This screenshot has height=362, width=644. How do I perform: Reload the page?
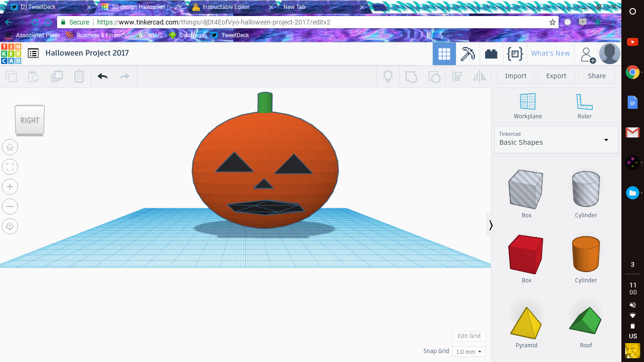(x=35, y=22)
